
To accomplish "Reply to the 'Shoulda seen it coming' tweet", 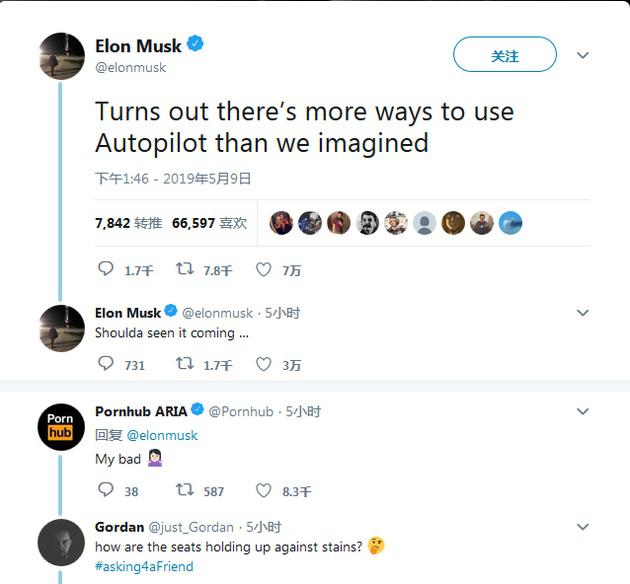I will click(x=106, y=363).
